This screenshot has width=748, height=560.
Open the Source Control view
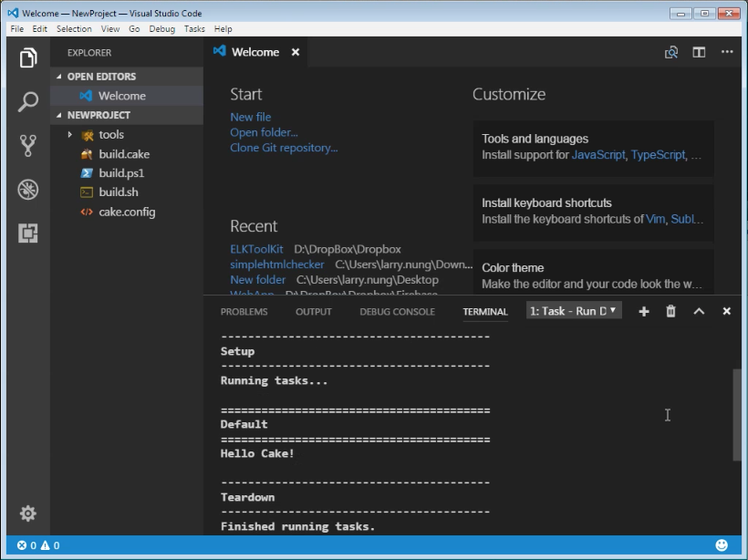[x=28, y=146]
